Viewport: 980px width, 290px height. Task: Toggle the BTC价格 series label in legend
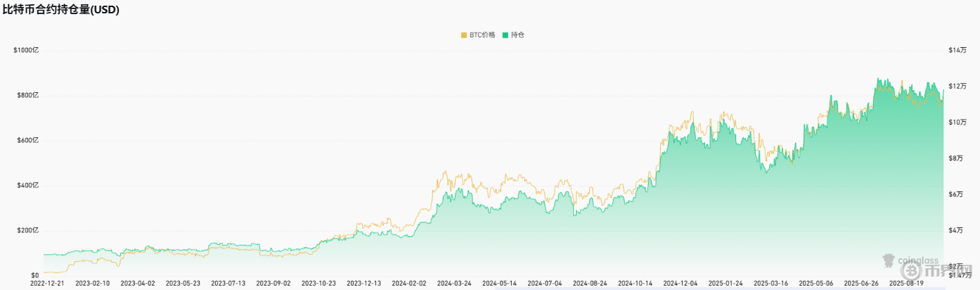pos(482,34)
